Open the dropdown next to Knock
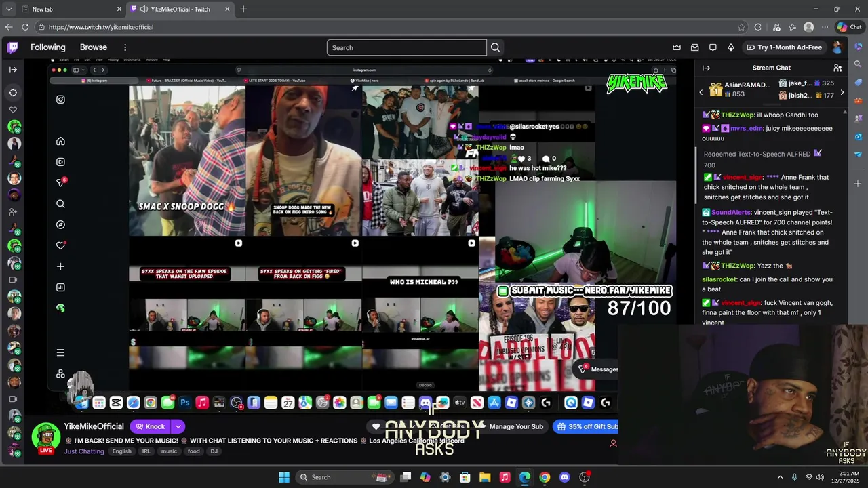The image size is (868, 488). [178, 426]
